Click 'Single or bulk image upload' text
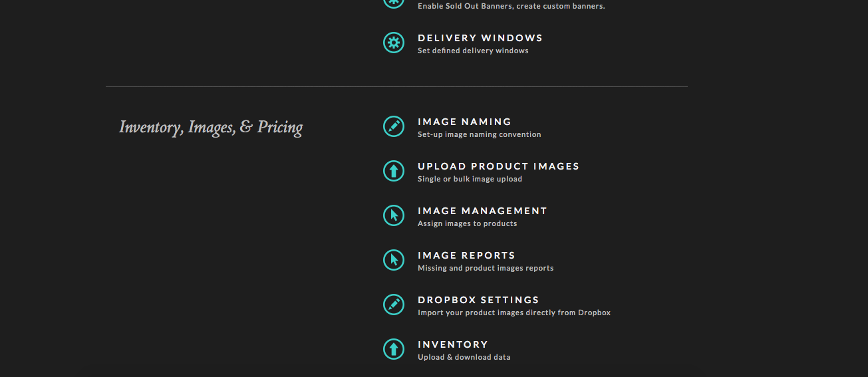Screen dimensions: 868x377 470,179
